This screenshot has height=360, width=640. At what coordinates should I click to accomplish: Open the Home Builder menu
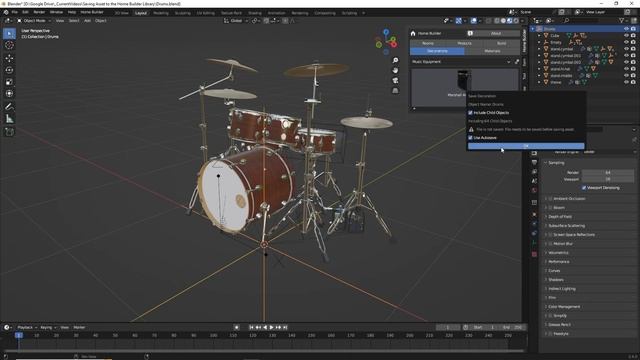[x=92, y=12]
